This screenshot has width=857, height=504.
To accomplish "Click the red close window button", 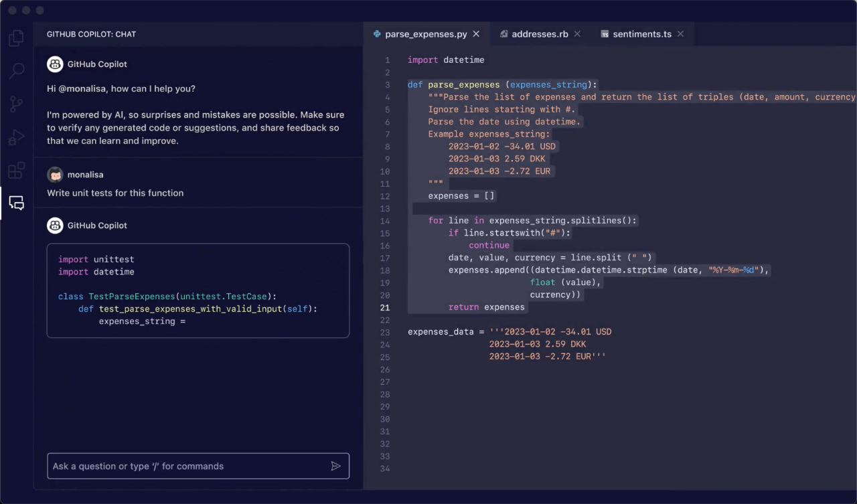I will pyautogui.click(x=12, y=10).
